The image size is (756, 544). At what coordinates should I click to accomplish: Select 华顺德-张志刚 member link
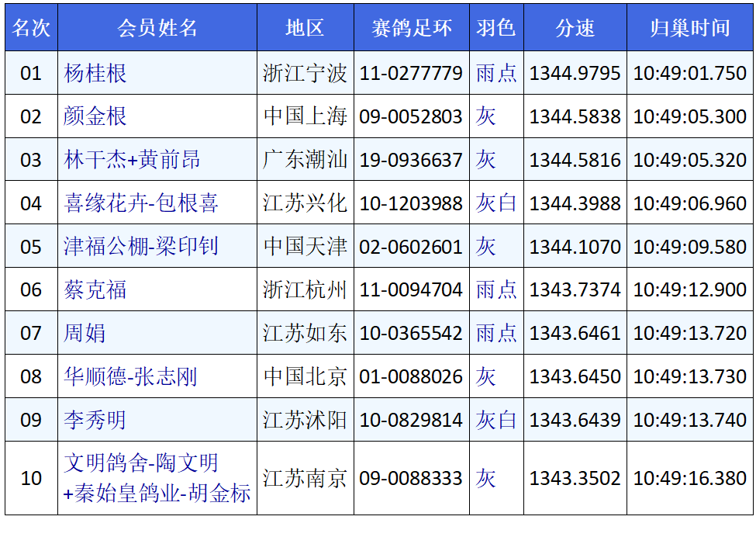tap(130, 377)
